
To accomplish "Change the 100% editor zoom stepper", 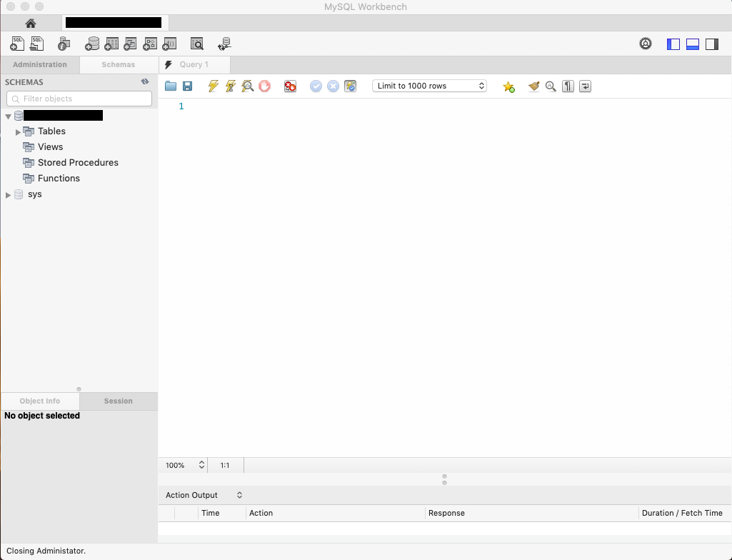I will [201, 465].
